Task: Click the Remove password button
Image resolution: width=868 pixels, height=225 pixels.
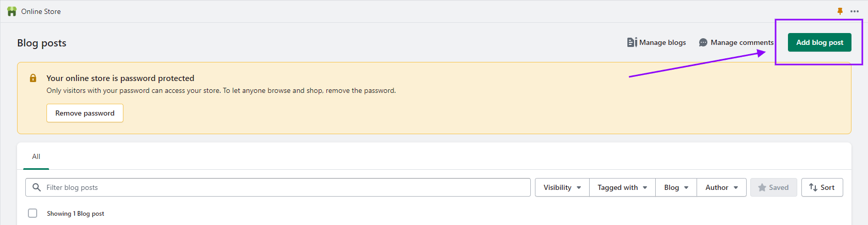Action: click(85, 113)
